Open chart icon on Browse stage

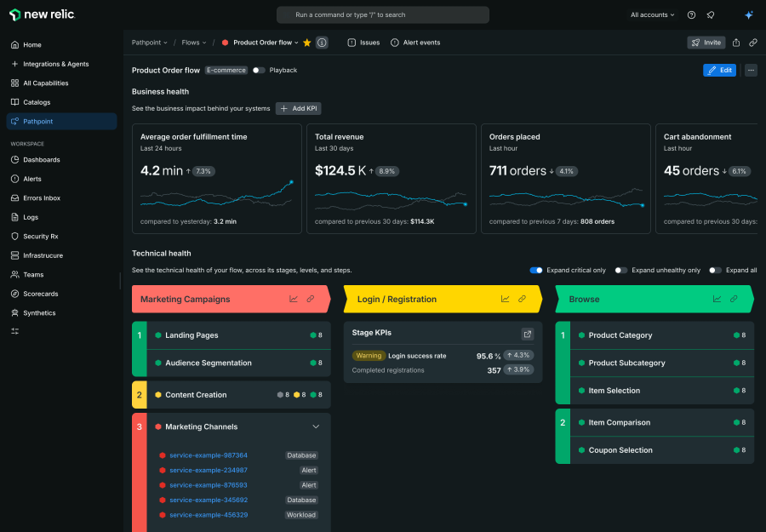tap(717, 299)
